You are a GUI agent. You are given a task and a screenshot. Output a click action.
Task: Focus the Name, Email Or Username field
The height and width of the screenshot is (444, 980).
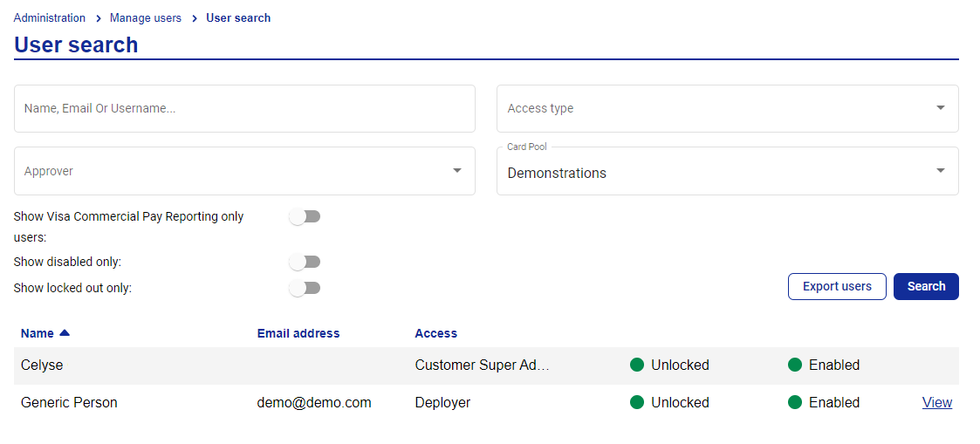[244, 109]
